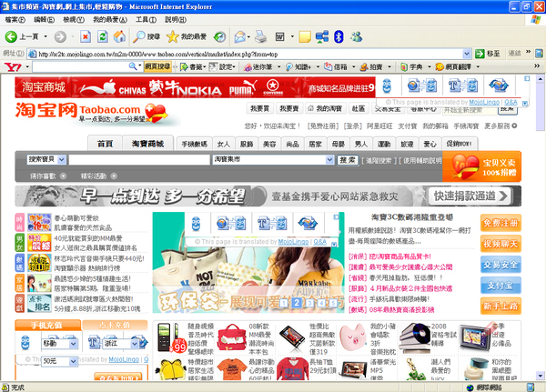Viewport: 546px width, 392px height.
Task: Open the MojoLingo link in top overlay
Action: tap(484, 102)
